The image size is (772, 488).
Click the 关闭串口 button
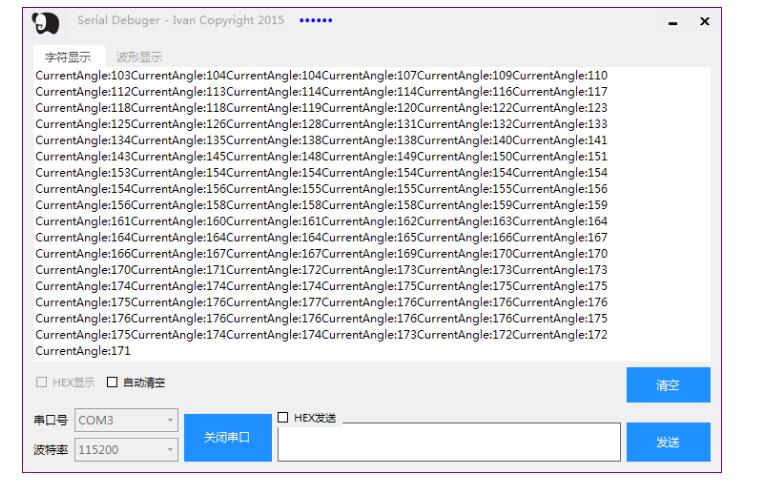(227, 438)
